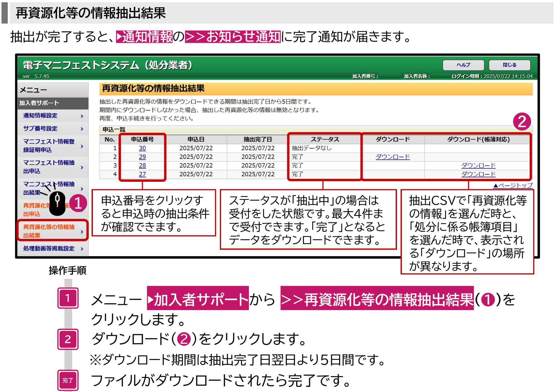556x392 pixels.
Task: Click the ヘルプ button
Action: point(463,65)
